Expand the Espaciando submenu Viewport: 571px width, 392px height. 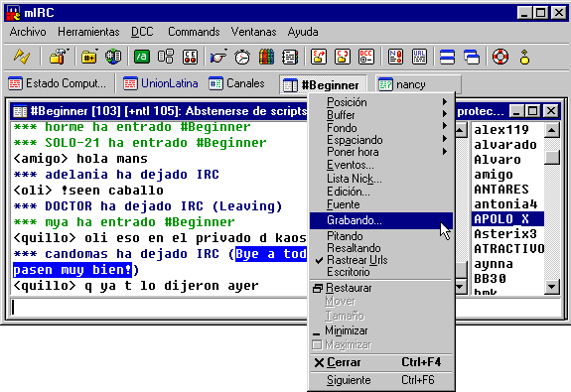[381, 140]
